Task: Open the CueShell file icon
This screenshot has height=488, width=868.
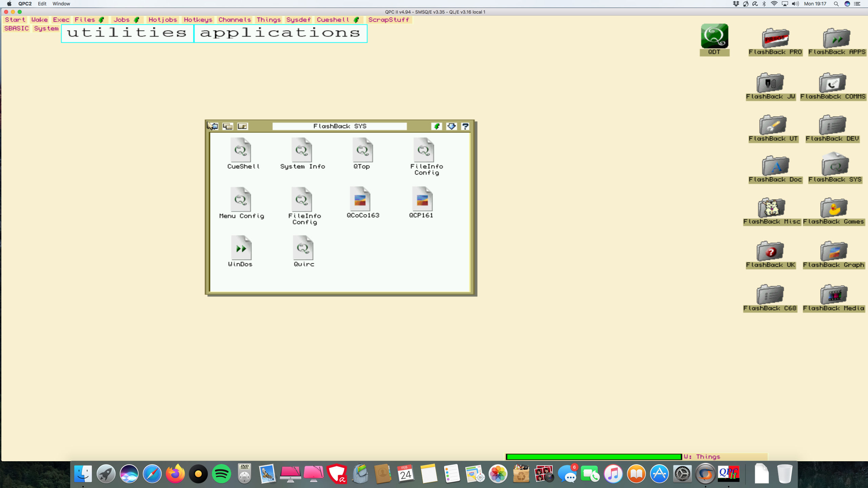Action: tap(241, 150)
